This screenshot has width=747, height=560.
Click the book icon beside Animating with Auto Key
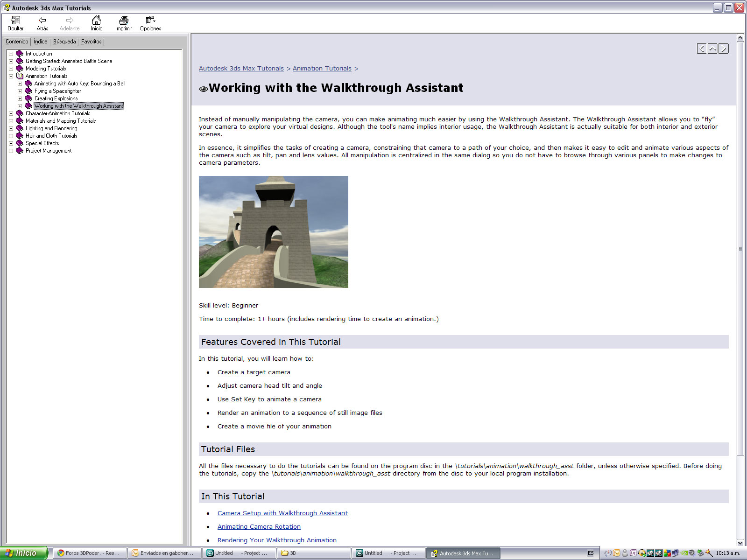28,84
